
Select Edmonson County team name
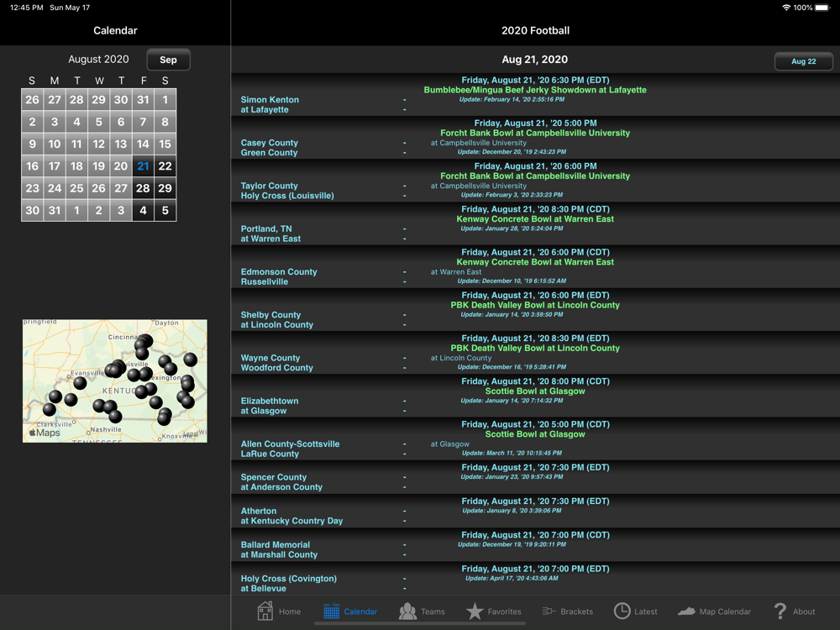pos(279,272)
